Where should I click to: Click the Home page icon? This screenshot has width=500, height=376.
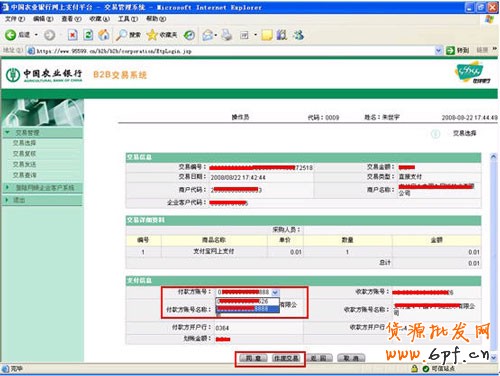click(104, 35)
